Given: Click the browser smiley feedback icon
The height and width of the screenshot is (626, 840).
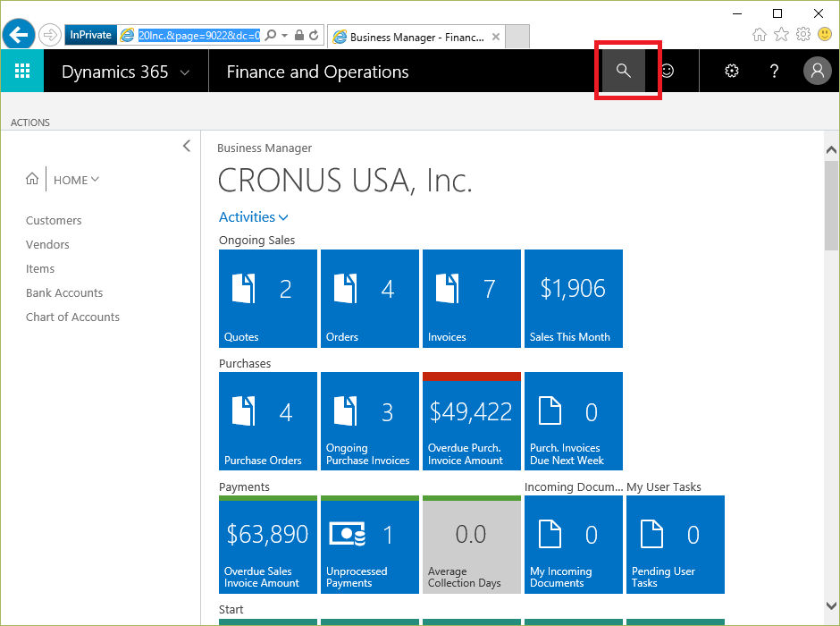Looking at the screenshot, I should [825, 35].
